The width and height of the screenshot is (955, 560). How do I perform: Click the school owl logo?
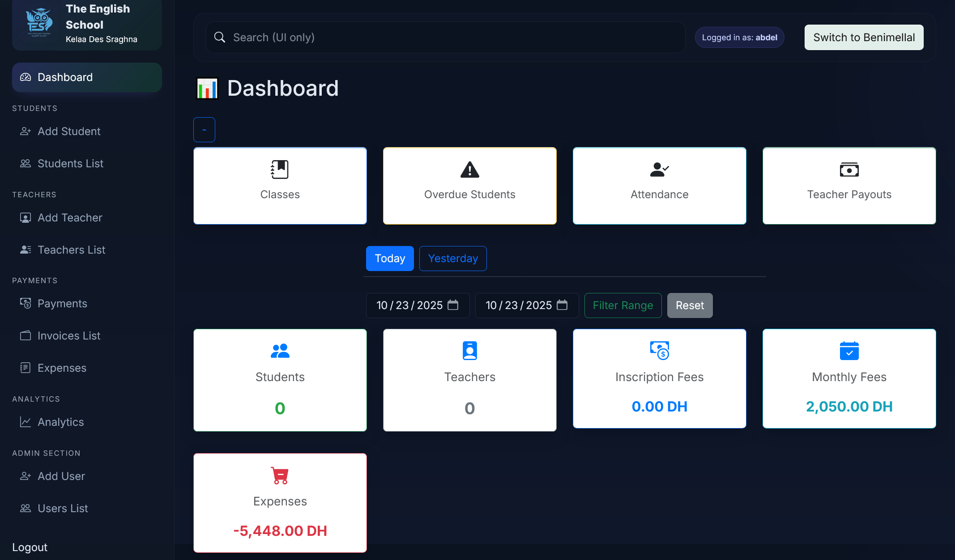coord(39,22)
